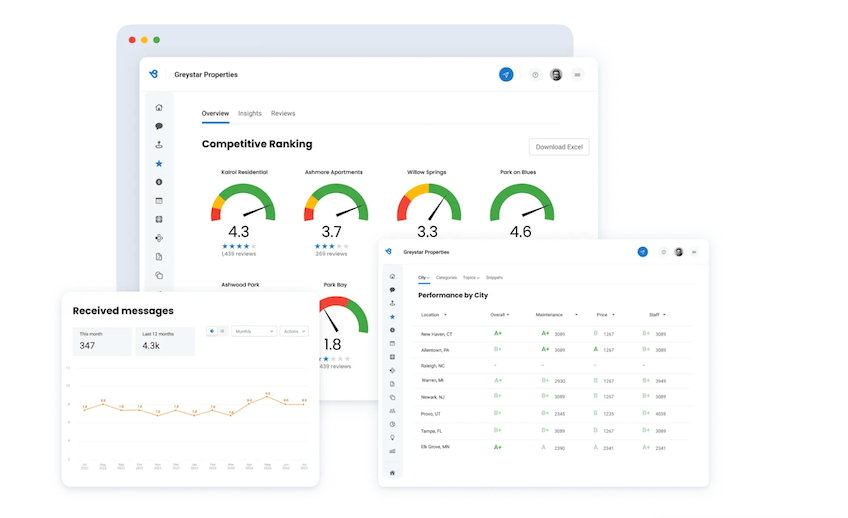Click clock icon in Competitive Ranking window header
This screenshot has height=518, width=848.
coord(535,75)
